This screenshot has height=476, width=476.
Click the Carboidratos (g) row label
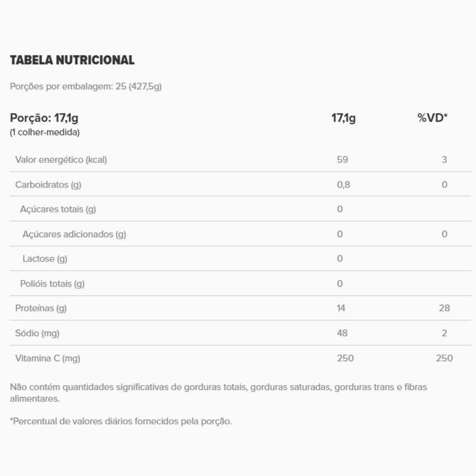[48, 185]
